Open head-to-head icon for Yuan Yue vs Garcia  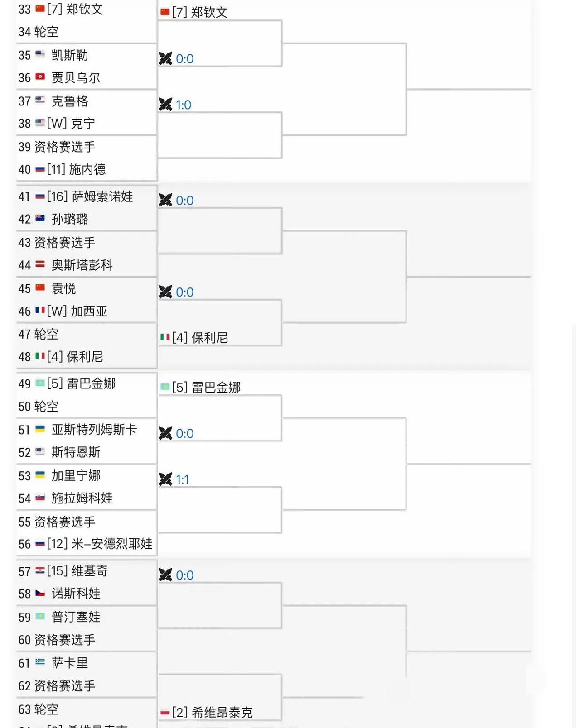coord(165,292)
